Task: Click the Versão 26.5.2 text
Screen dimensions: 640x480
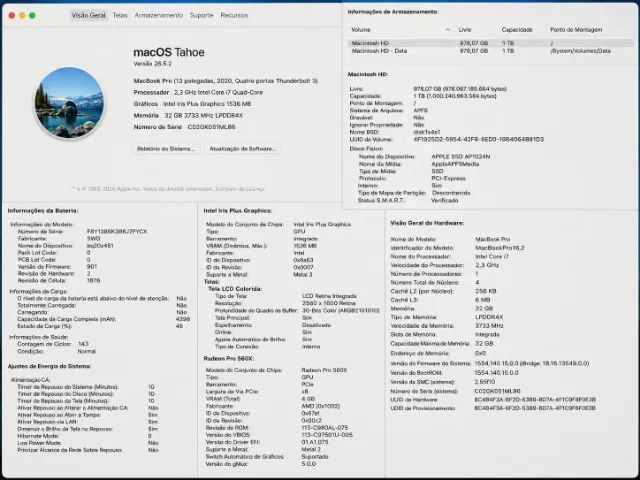Action: pos(153,64)
